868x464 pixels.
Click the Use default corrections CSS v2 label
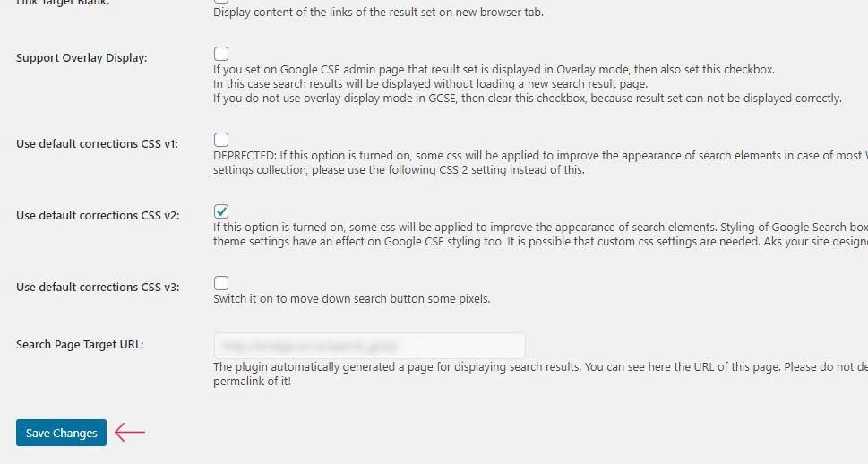click(98, 215)
